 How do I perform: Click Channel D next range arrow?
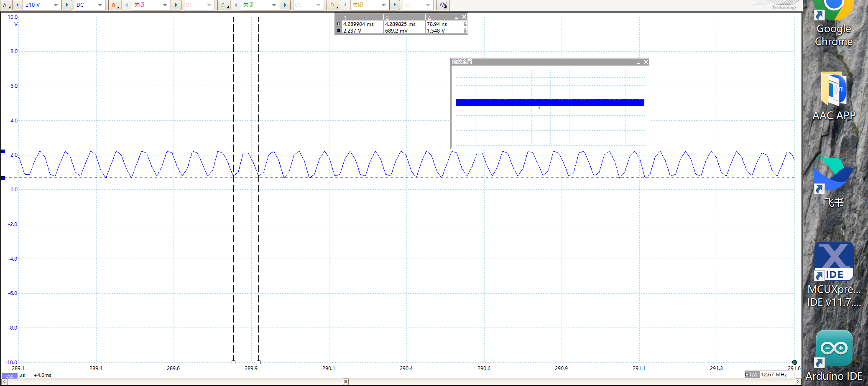click(x=394, y=5)
